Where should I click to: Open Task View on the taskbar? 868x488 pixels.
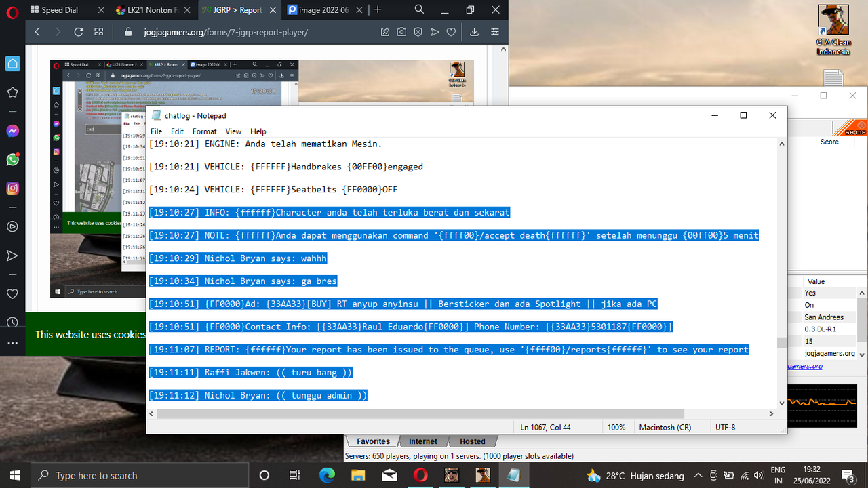294,475
